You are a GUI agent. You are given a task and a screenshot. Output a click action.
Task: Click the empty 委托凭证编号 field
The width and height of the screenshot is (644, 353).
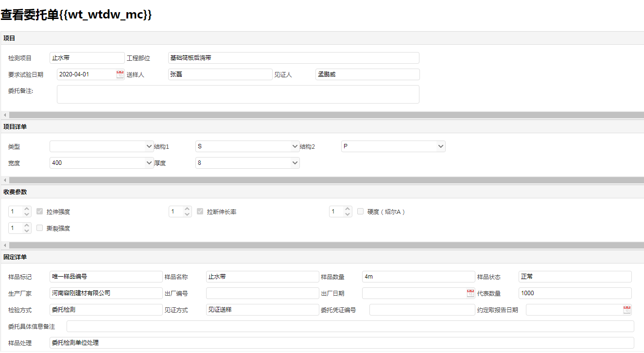tap(422, 310)
